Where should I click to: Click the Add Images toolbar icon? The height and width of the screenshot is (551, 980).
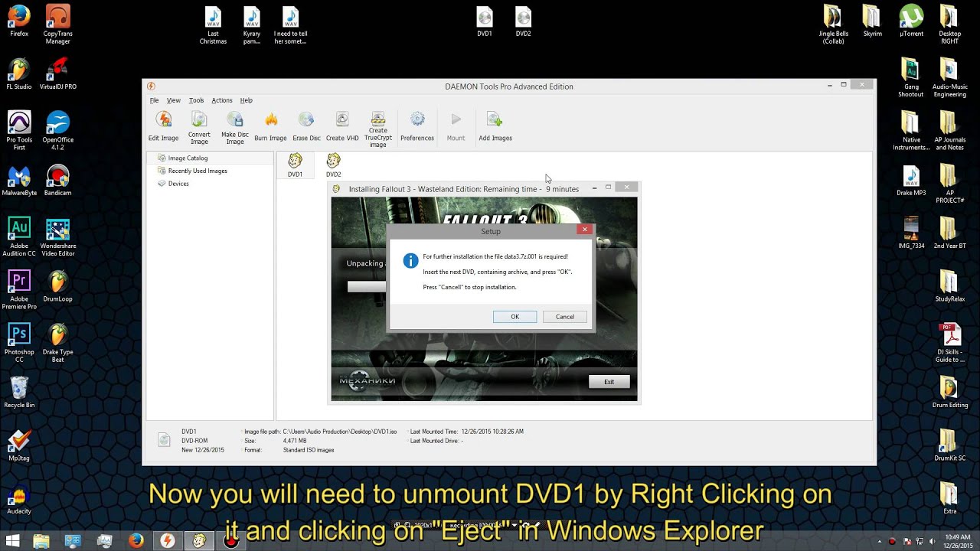495,126
